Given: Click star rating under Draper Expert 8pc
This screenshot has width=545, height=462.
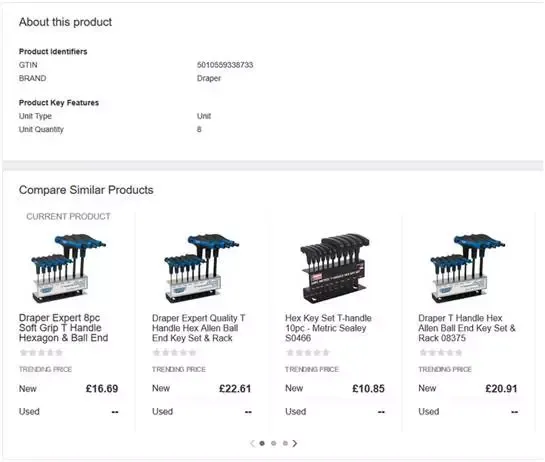Looking at the screenshot, I should click(41, 353).
